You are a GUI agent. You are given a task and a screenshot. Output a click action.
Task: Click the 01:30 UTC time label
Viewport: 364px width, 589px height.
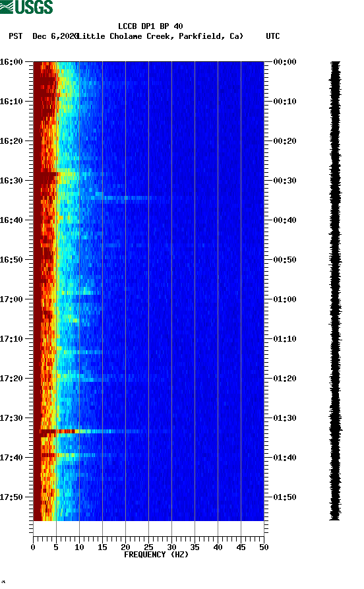[285, 418]
